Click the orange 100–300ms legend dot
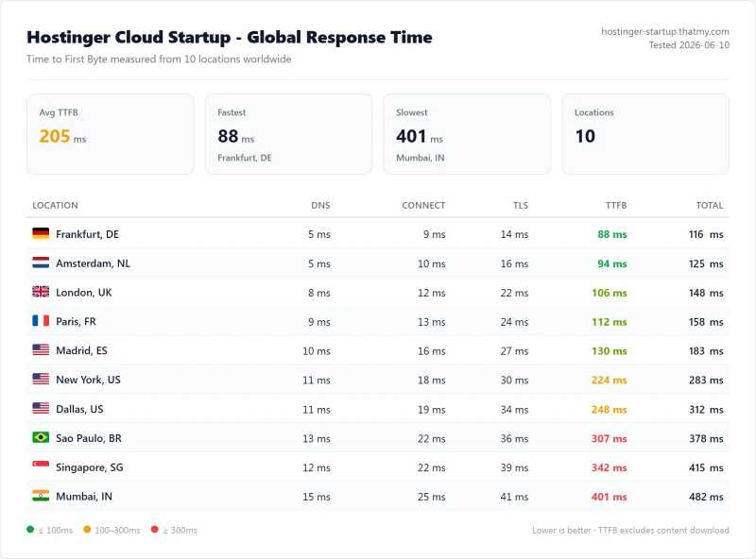 click(87, 530)
